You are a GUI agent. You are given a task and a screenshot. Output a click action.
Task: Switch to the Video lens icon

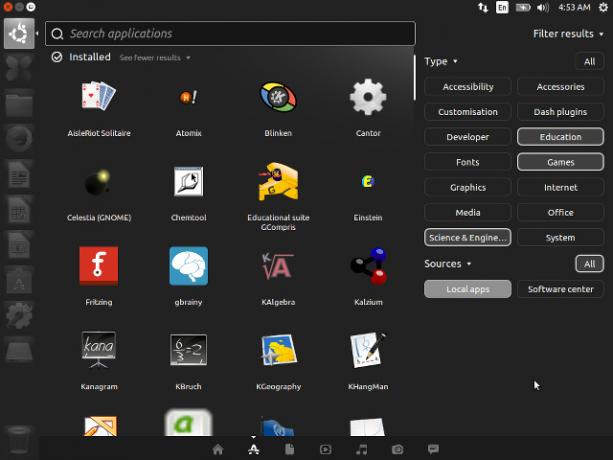tap(325, 450)
